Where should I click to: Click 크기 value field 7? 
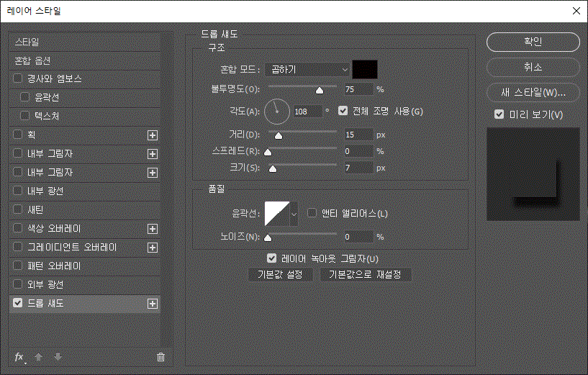point(358,168)
